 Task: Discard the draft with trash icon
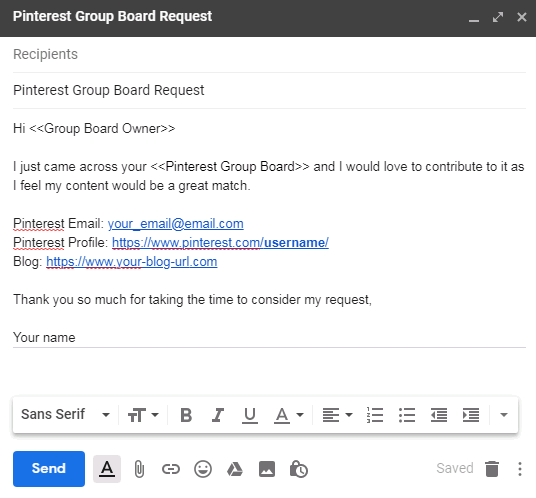[492, 469]
